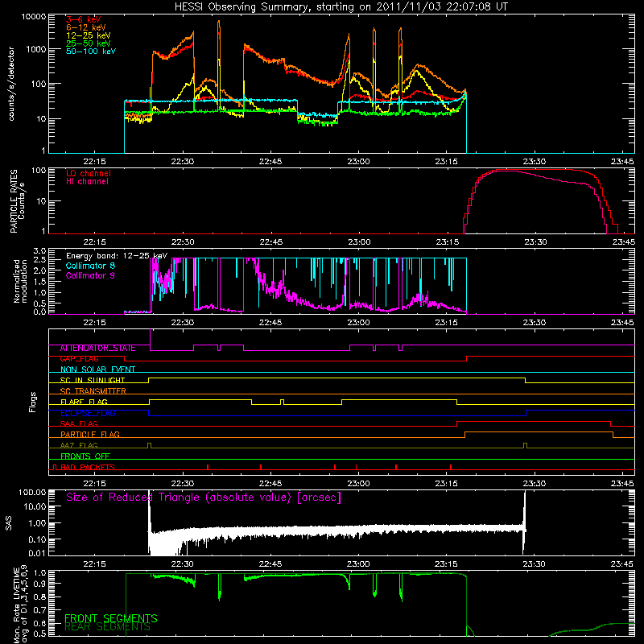
Task: Click the ATTENUATOR_STATE flag label
Action: (x=97, y=349)
